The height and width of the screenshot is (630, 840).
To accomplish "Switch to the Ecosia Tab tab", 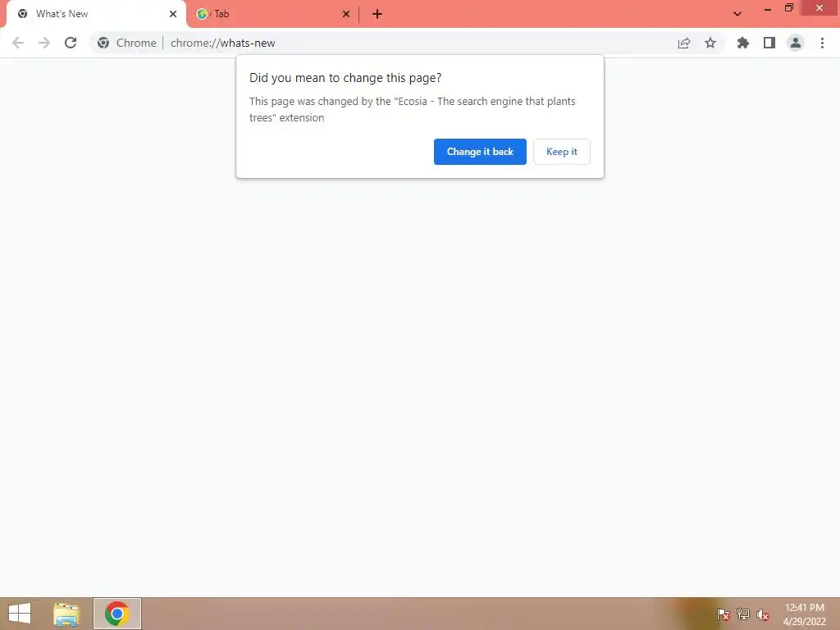I will click(x=273, y=14).
